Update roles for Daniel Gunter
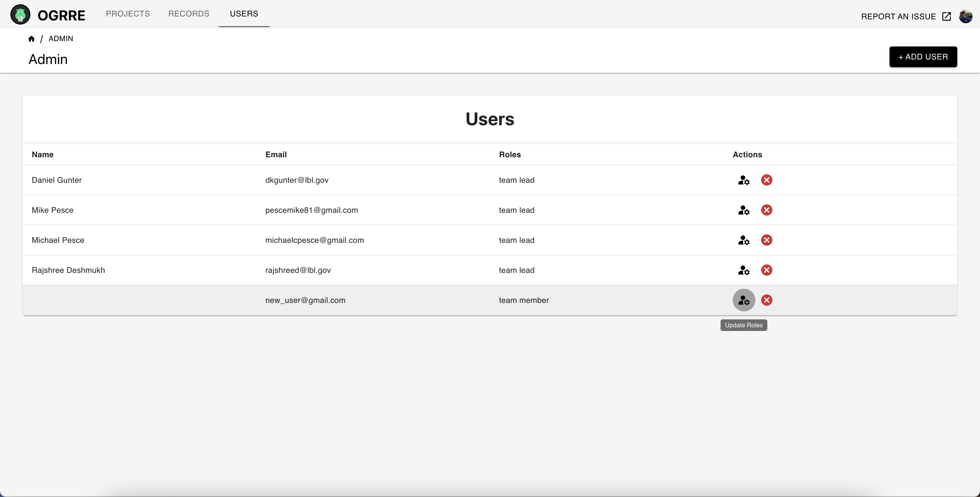 coord(744,180)
